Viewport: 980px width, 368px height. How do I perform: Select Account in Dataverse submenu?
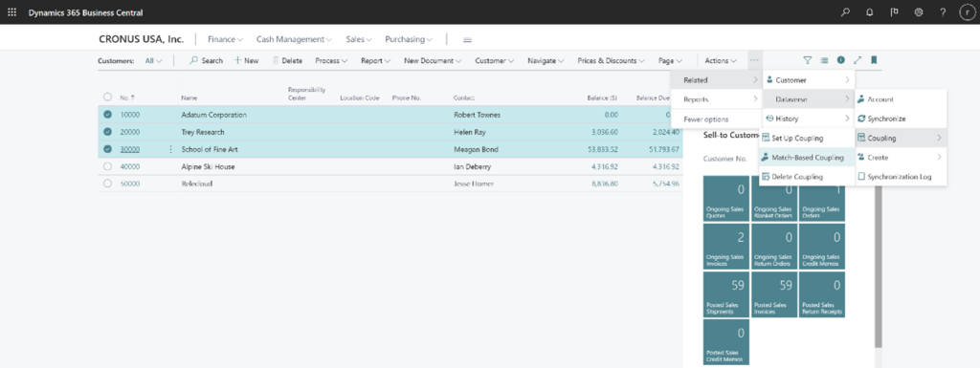click(901, 99)
